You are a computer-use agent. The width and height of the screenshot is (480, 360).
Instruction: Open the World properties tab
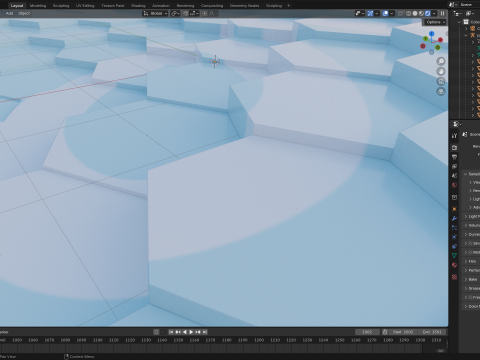(x=454, y=185)
